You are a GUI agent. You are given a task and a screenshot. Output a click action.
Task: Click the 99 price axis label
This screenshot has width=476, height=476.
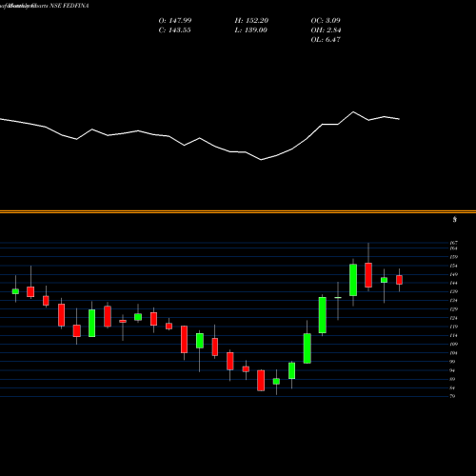[453, 362]
